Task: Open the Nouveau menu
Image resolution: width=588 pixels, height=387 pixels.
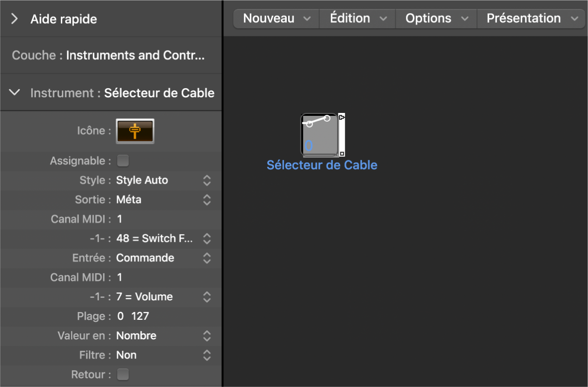Action: coord(276,18)
